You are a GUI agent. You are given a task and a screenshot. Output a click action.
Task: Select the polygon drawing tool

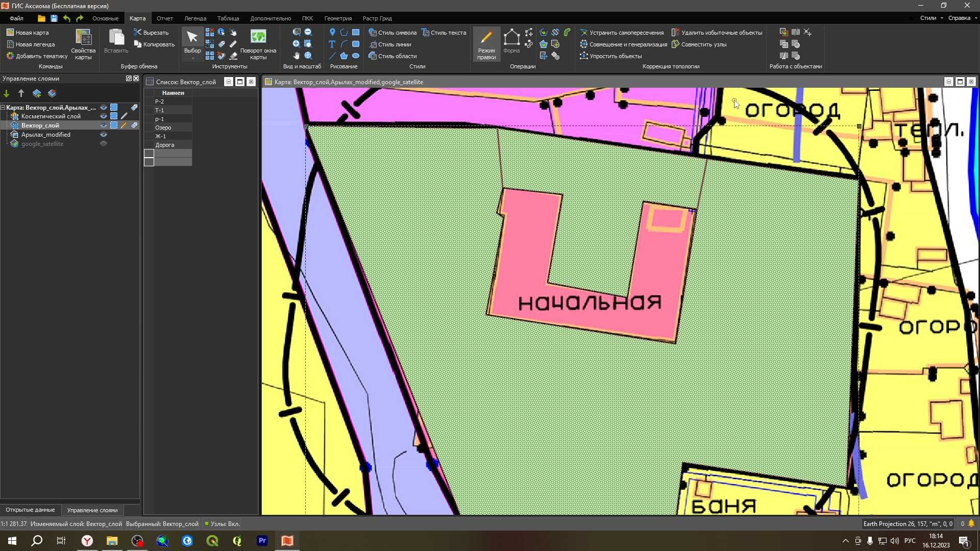344,56
